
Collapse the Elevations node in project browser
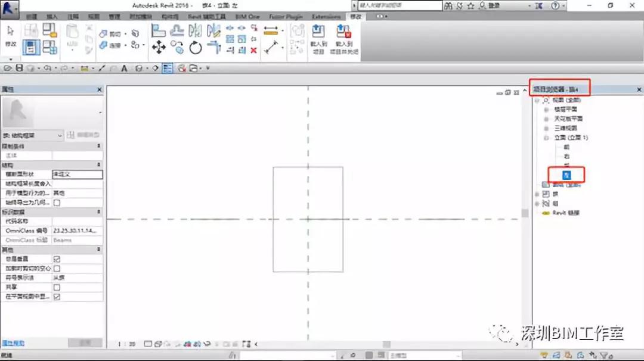coord(546,138)
